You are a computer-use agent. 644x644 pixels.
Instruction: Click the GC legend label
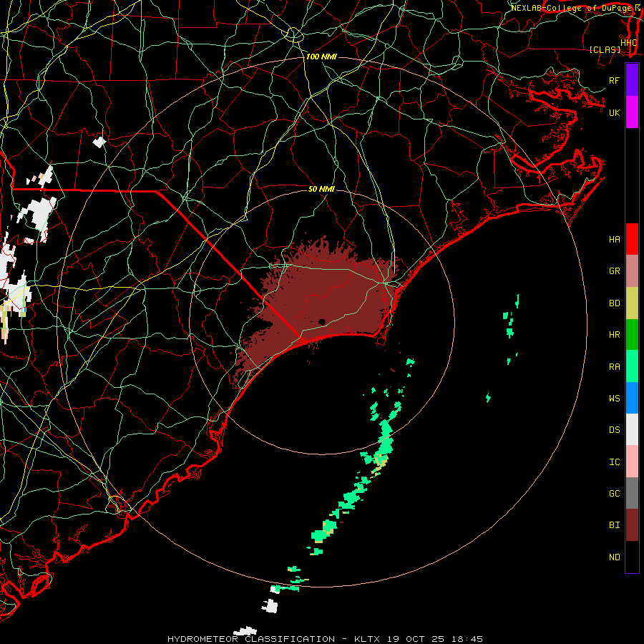614,494
